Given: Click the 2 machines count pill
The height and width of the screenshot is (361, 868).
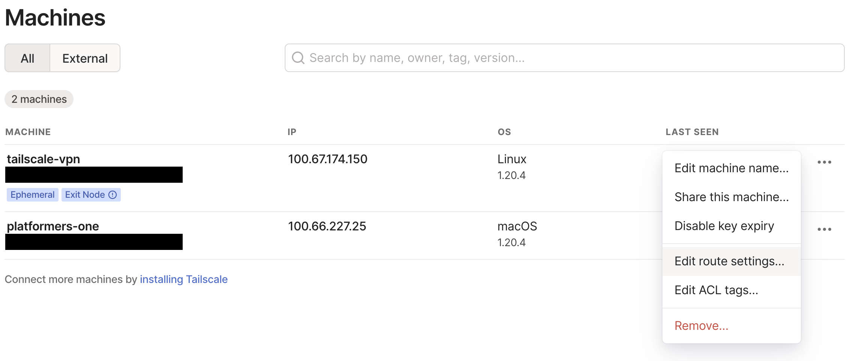Looking at the screenshot, I should point(39,99).
